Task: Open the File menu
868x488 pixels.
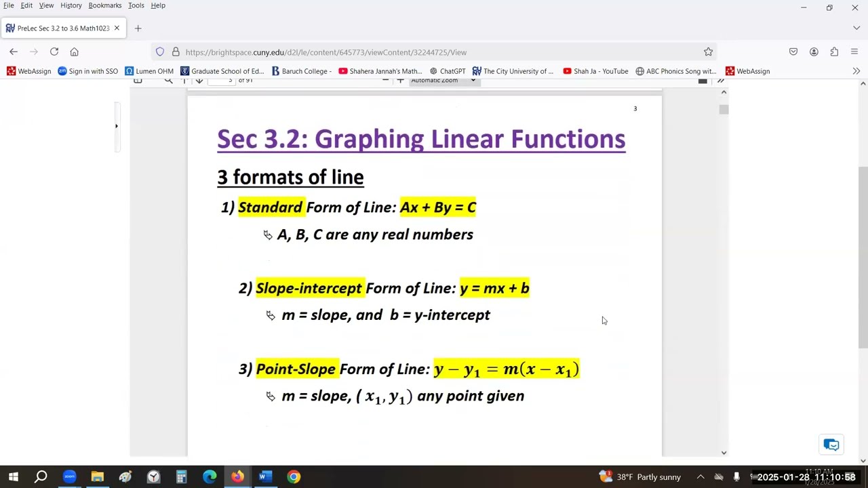Action: [9, 5]
